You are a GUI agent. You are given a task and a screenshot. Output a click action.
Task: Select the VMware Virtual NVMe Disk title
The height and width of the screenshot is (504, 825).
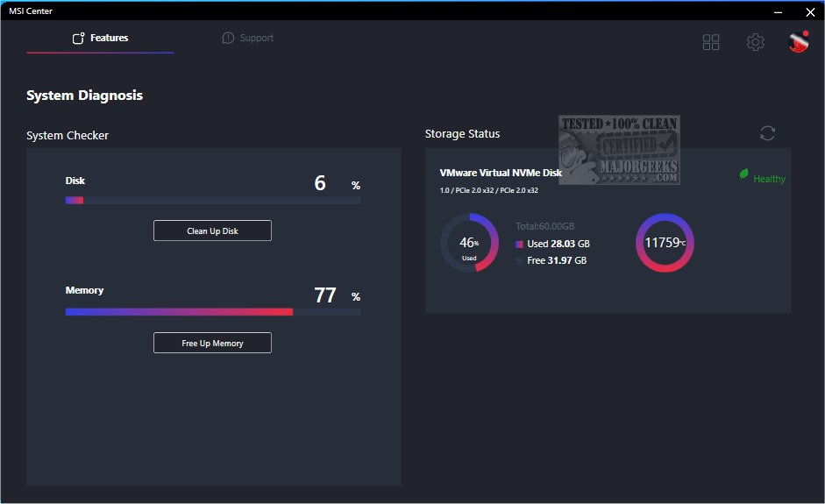pos(500,174)
